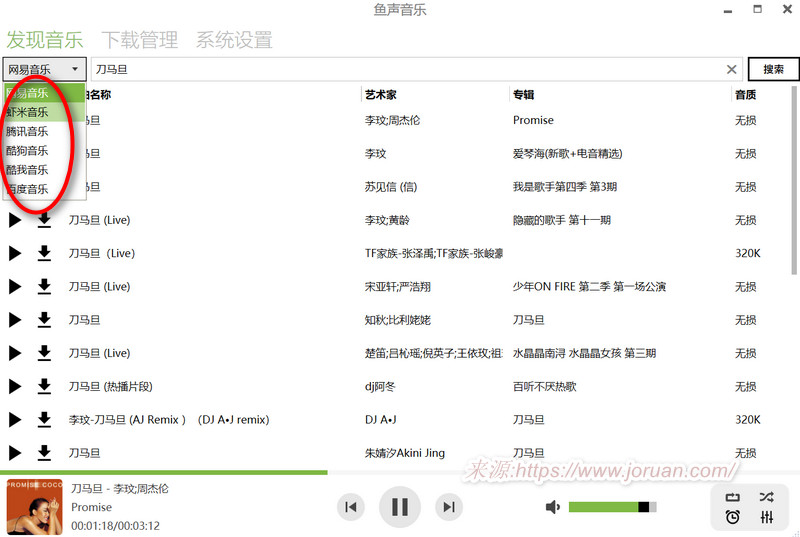Screen dimensions: 800x537
Task: Open the sleep timer alarm clock icon
Action: [x=733, y=517]
